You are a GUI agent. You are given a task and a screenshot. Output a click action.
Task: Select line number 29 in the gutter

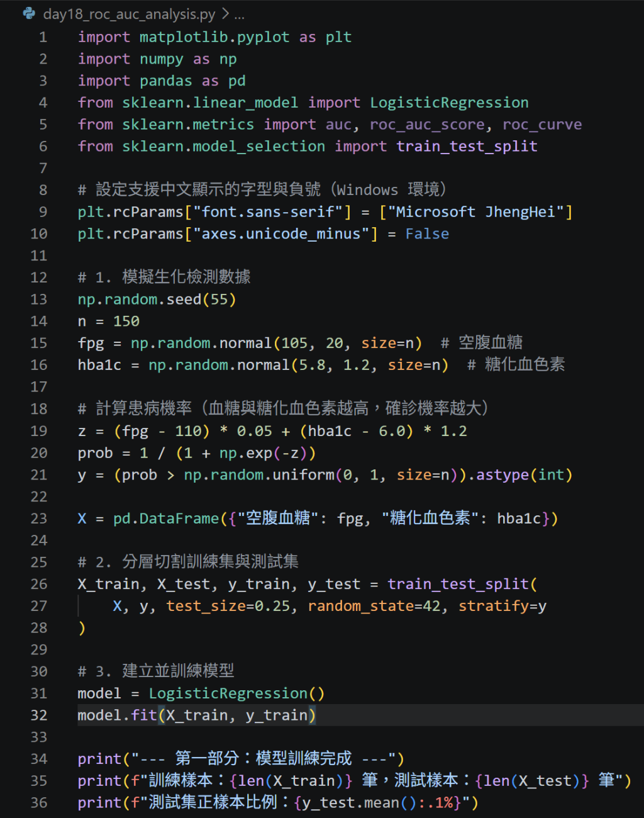pos(39,649)
